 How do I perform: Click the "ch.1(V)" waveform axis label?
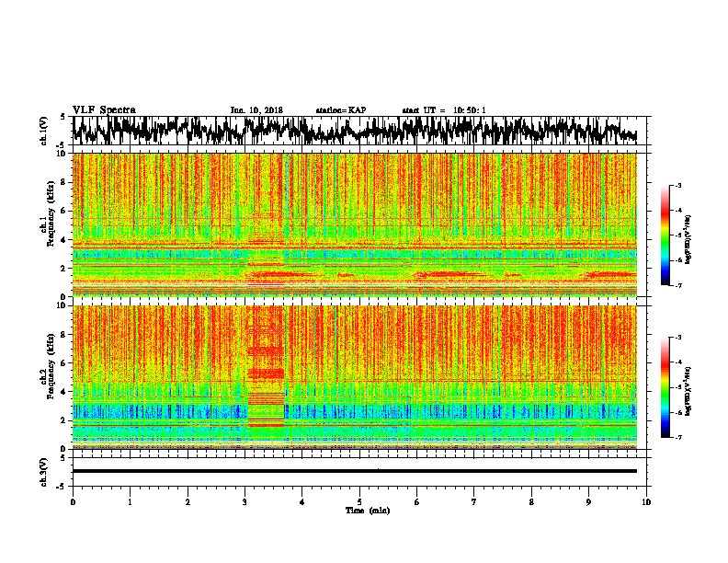[x=44, y=131]
